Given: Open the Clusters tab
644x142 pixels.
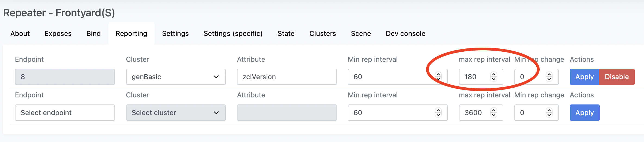Looking at the screenshot, I should point(323,33).
